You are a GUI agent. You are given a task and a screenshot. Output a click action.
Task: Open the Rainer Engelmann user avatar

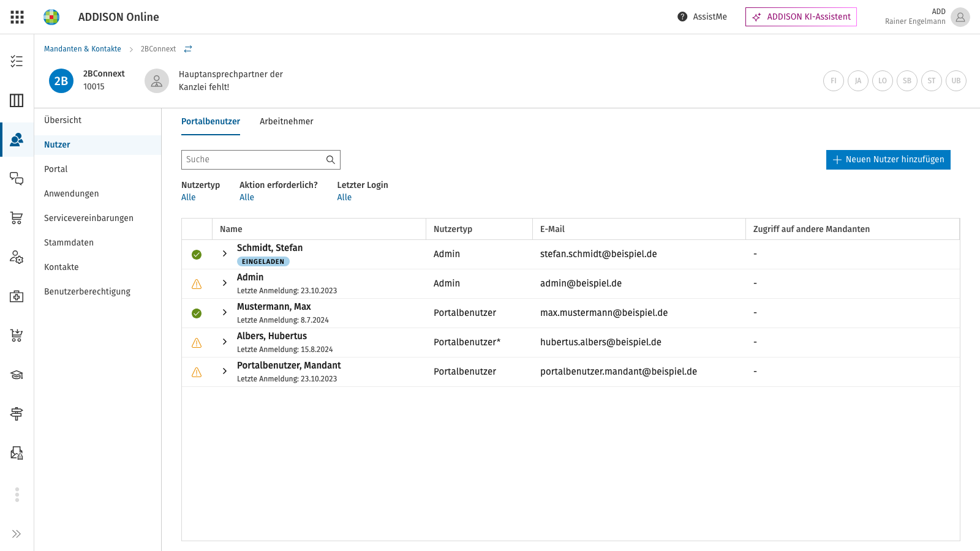pyautogui.click(x=960, y=17)
